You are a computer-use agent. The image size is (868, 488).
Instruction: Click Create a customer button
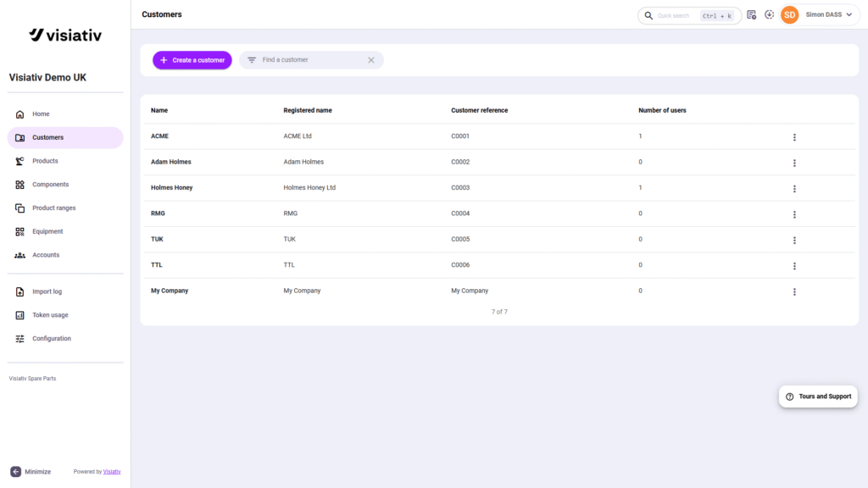coord(192,60)
